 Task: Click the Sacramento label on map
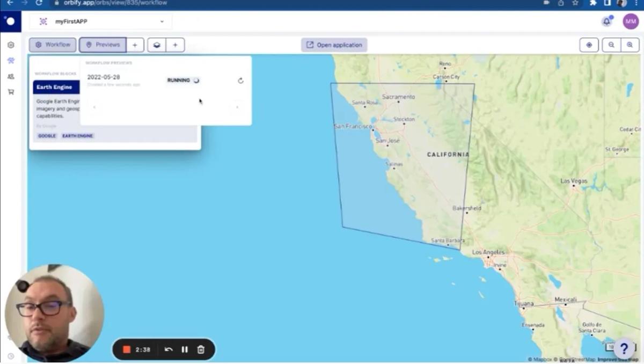399,97
